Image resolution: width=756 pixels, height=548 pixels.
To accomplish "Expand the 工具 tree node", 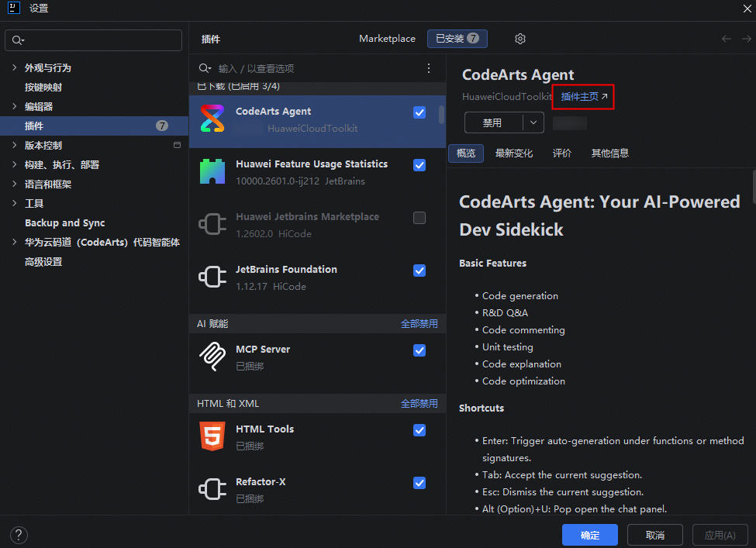I will point(14,203).
